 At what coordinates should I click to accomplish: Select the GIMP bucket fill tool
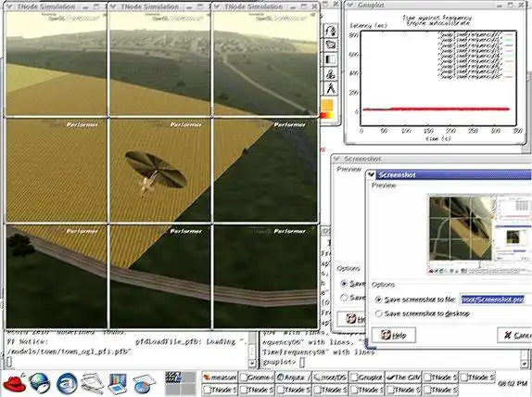tap(331, 45)
